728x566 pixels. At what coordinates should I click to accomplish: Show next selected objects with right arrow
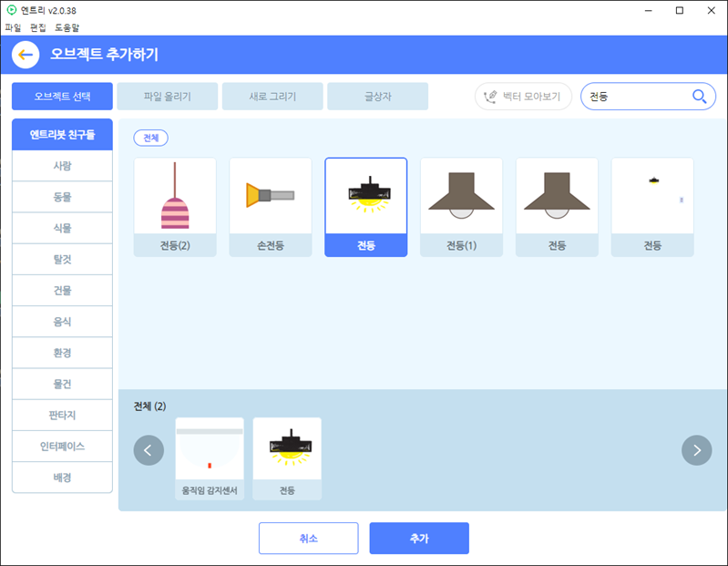(696, 450)
